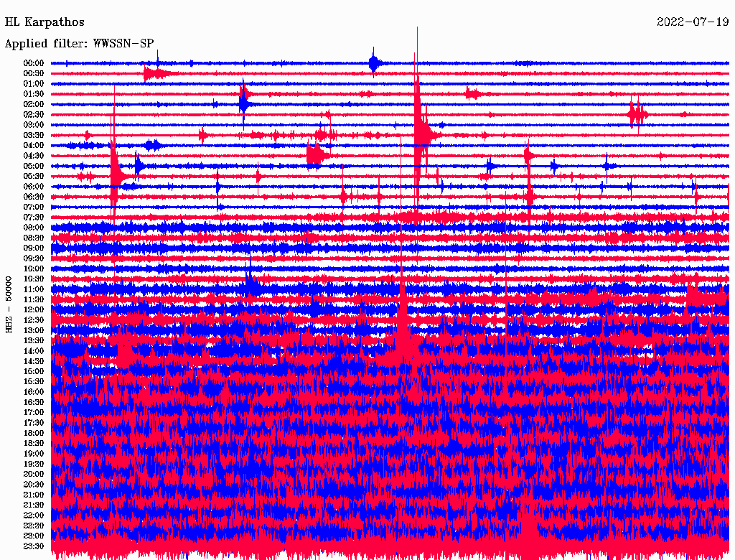This screenshot has width=735, height=560.
Task: Select the '21:00' time label
Action: point(34,495)
